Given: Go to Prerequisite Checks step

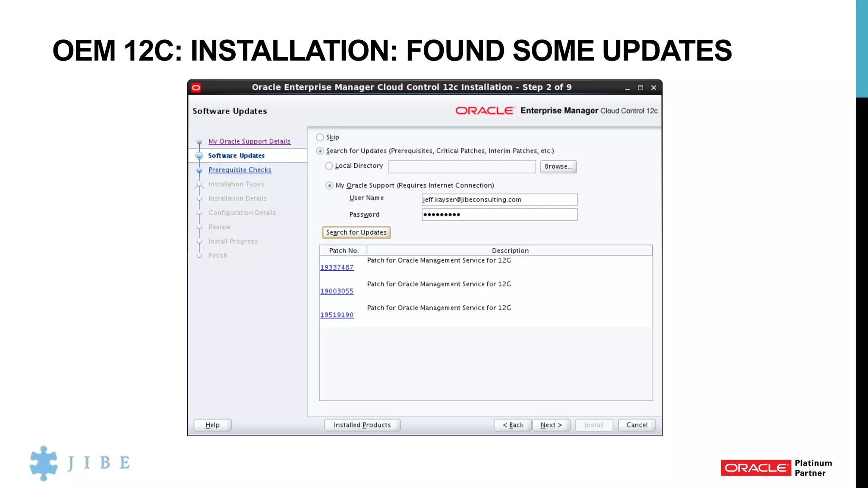Looking at the screenshot, I should pos(240,170).
